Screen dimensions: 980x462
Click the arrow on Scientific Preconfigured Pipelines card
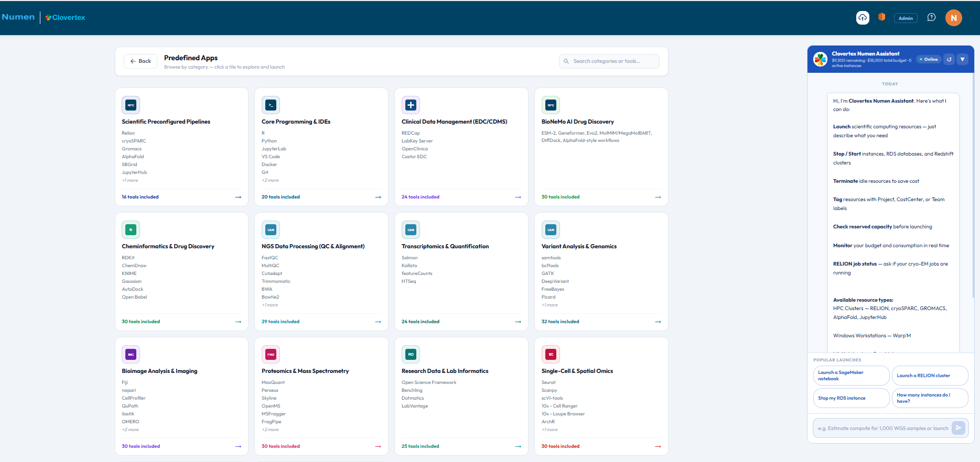pyautogui.click(x=238, y=197)
